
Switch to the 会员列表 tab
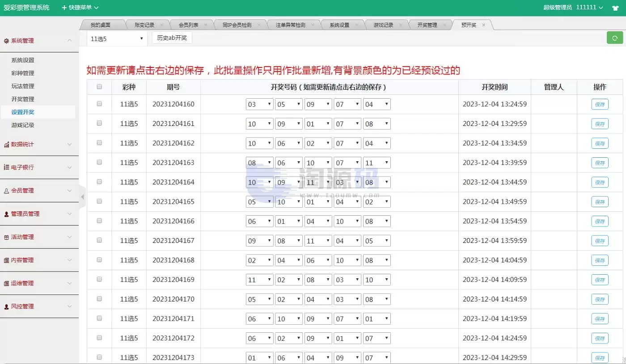[188, 25]
